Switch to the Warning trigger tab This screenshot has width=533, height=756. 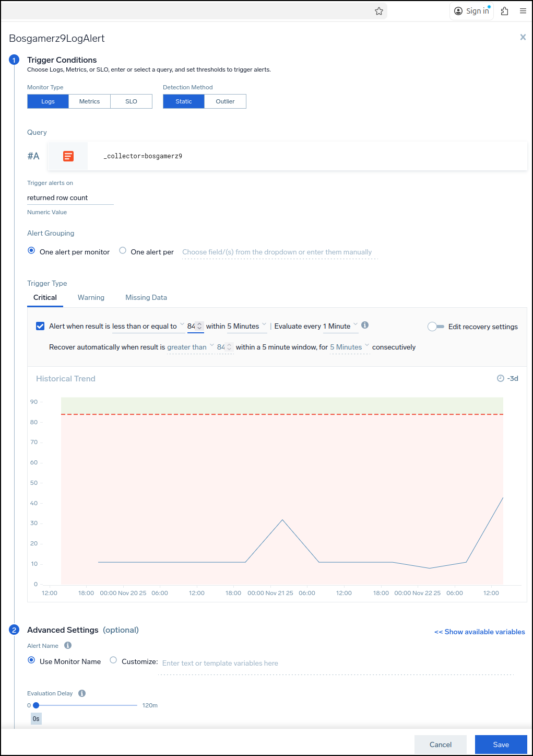pyautogui.click(x=91, y=297)
